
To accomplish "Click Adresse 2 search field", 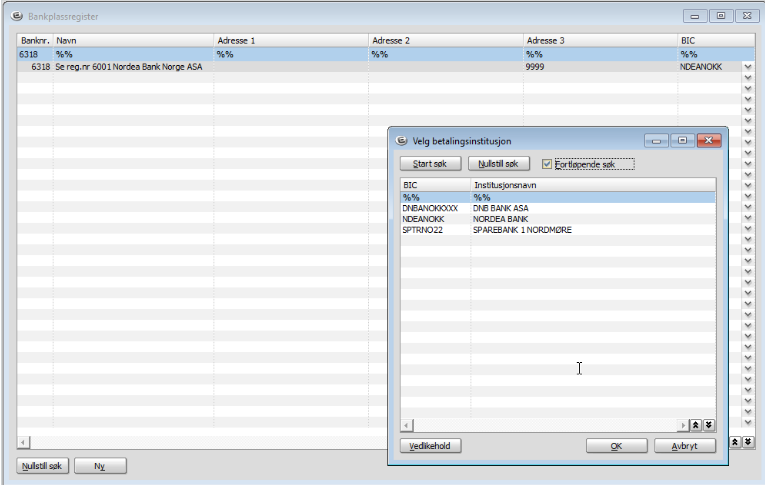I will 445,54.
